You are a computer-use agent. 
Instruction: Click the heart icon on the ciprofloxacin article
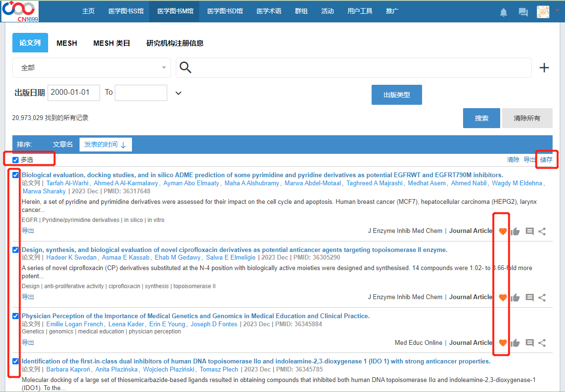click(503, 298)
